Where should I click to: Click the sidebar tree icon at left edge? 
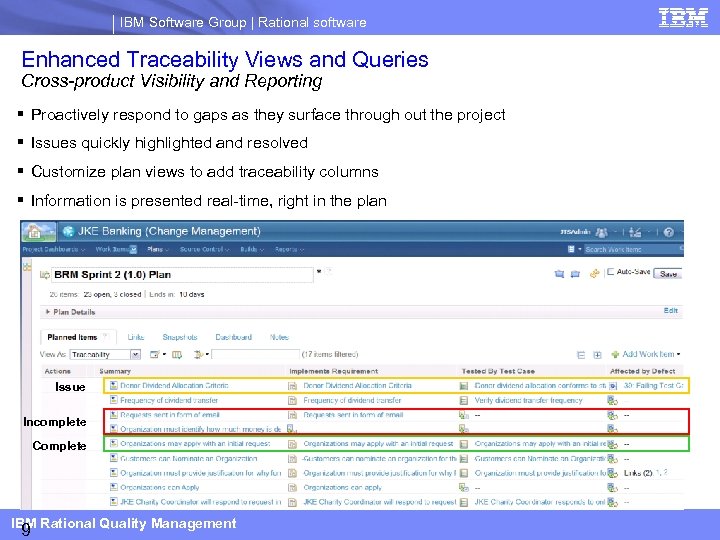pyautogui.click(x=28, y=266)
